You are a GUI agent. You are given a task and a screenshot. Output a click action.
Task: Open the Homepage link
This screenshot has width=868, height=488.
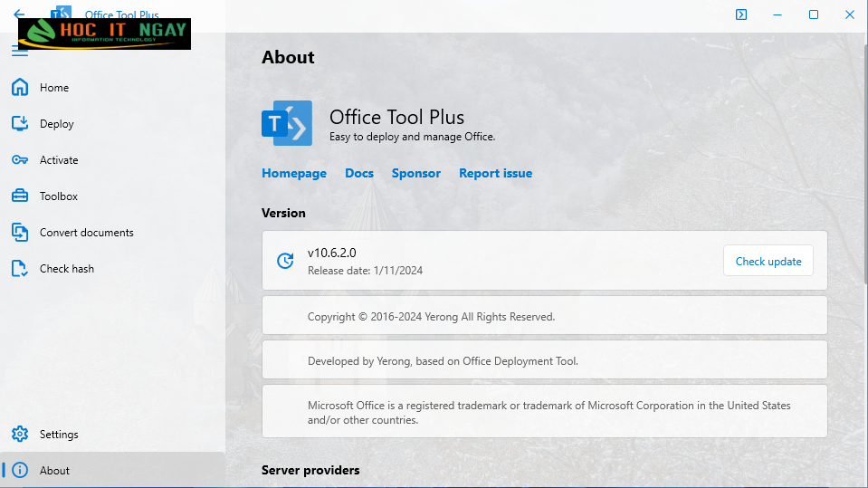(294, 173)
